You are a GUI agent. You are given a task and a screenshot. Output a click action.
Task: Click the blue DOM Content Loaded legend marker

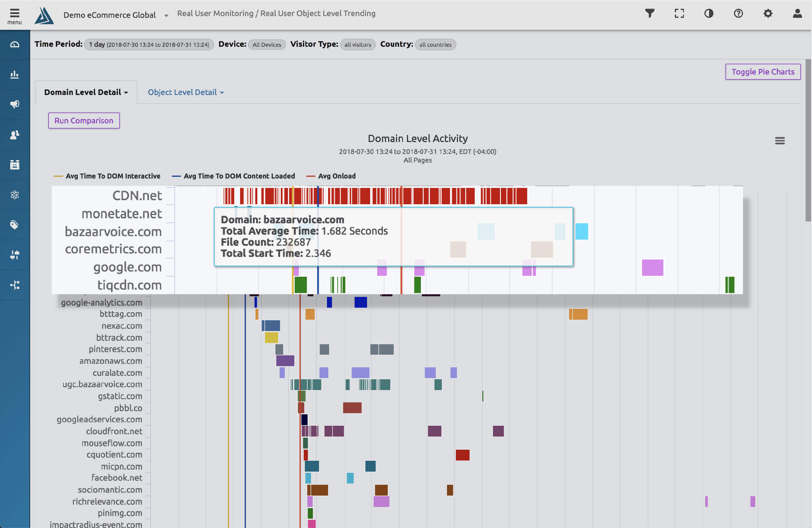[176, 176]
